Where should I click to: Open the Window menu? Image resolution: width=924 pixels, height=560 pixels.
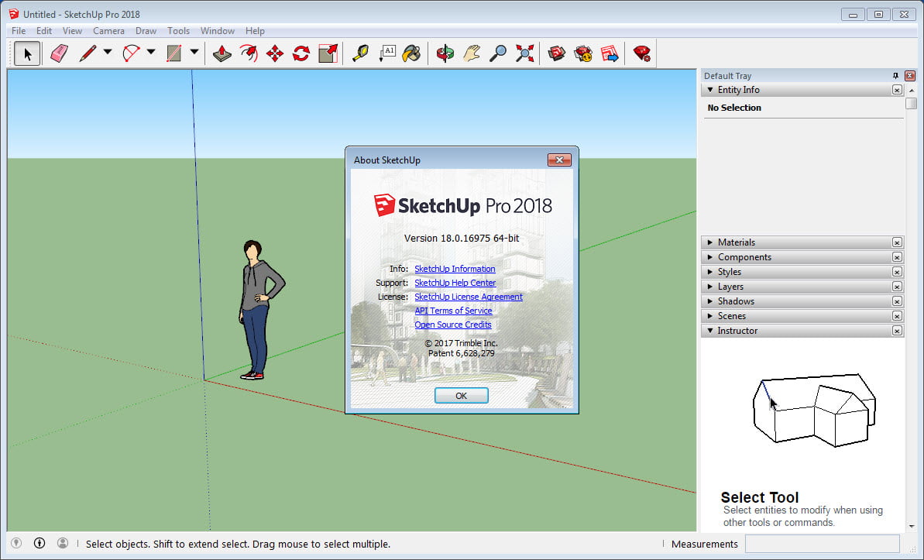[x=218, y=31]
